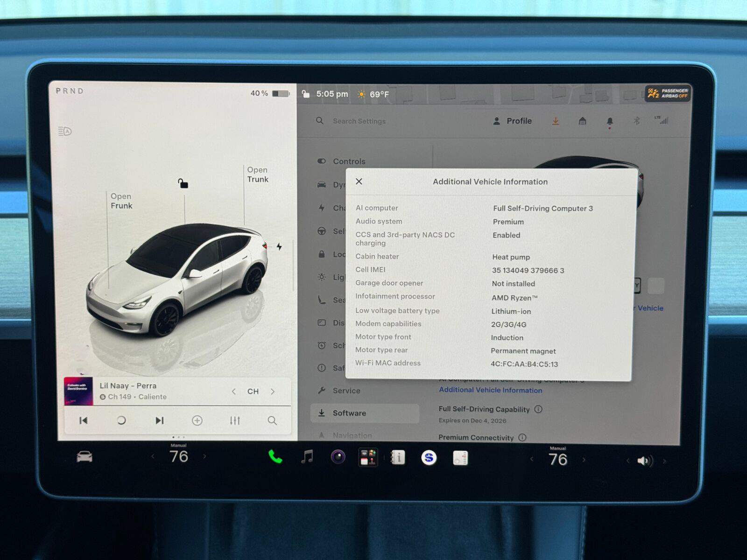This screenshot has width=747, height=560.
Task: Tap Open Frunk
Action: [x=121, y=201]
